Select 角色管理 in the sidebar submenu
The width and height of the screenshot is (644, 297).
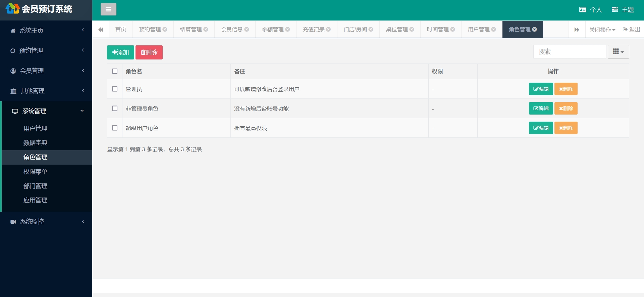pos(47,157)
